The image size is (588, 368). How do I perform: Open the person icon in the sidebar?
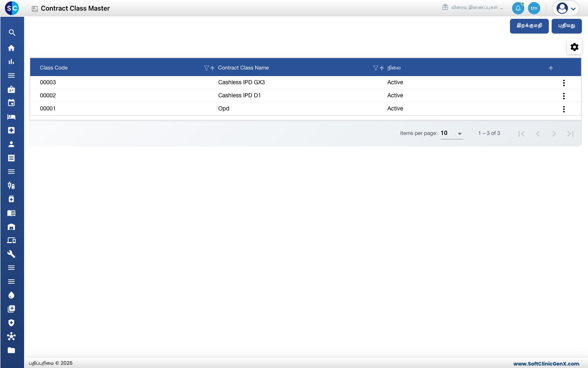click(11, 144)
